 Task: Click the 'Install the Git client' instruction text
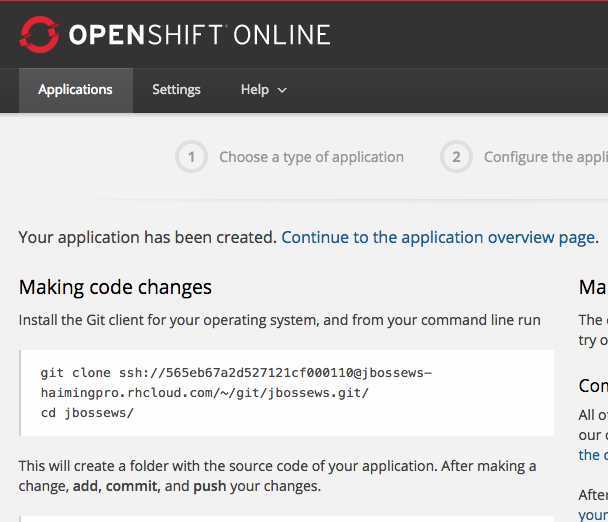280,320
